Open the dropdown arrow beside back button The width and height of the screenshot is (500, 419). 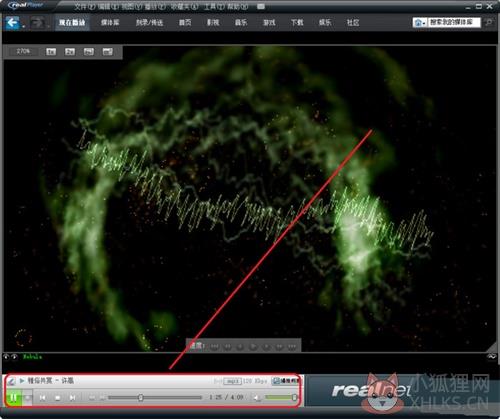tap(23, 25)
